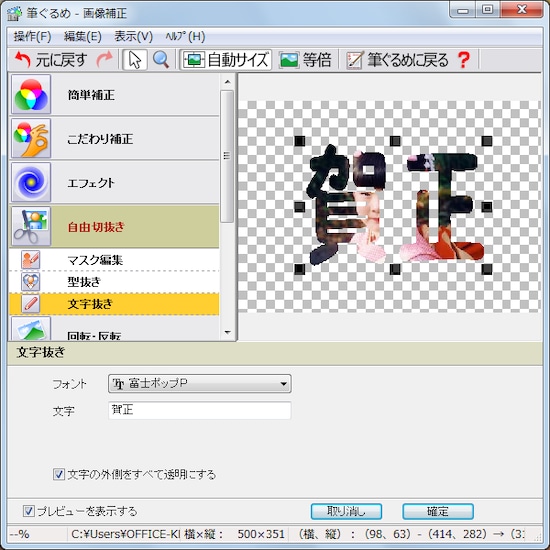The height and width of the screenshot is (550, 550).
Task: Click the 等倍 actual size icon
Action: pos(288,60)
